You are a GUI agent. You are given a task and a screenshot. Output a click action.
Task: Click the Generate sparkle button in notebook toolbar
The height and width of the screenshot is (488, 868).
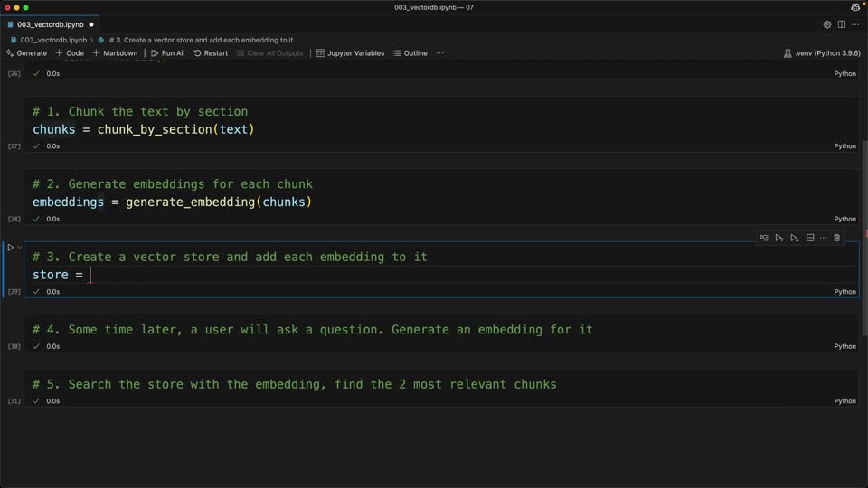tap(26, 53)
